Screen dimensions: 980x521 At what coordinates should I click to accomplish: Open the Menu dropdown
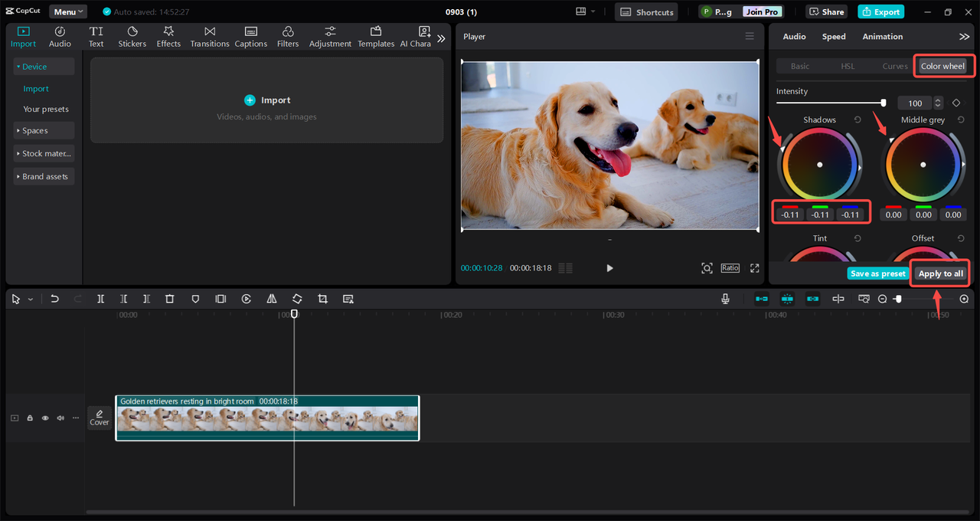coord(68,11)
